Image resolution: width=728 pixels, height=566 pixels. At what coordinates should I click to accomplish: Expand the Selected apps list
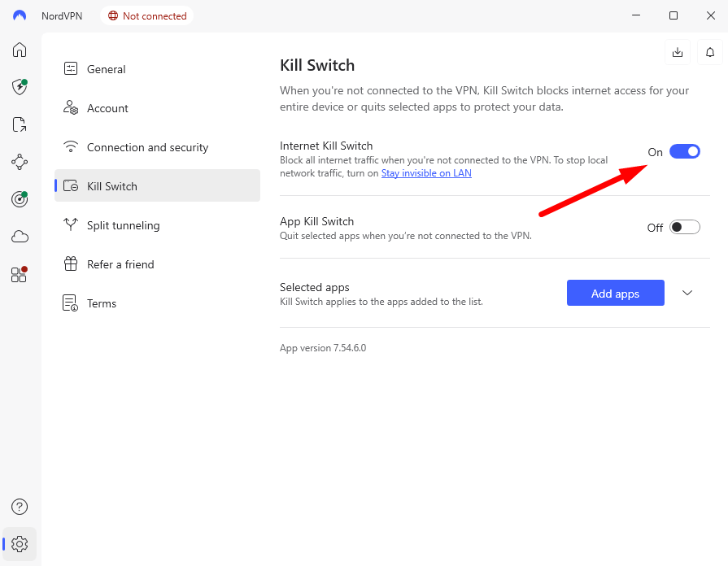[x=687, y=293]
